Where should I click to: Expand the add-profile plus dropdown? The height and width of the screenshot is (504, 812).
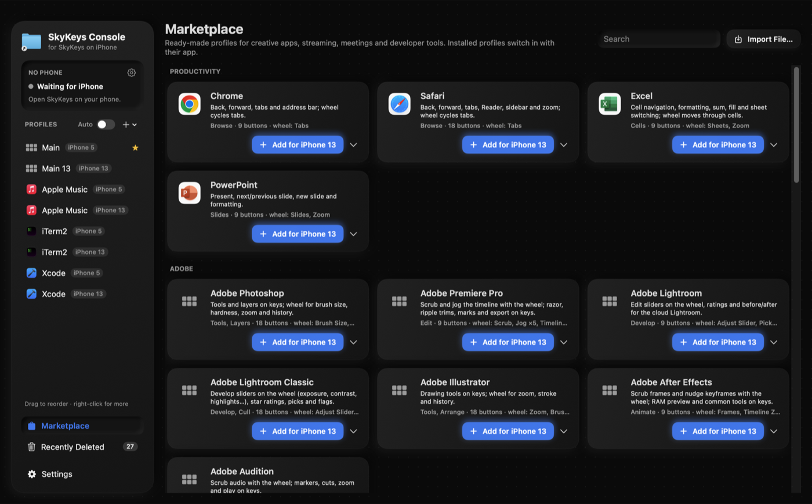(130, 125)
